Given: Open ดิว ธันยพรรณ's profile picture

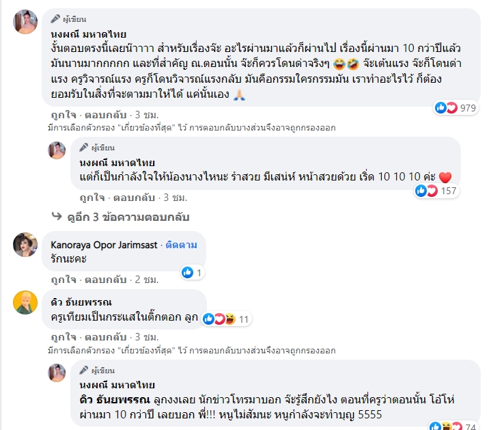Looking at the screenshot, I should point(25,302).
